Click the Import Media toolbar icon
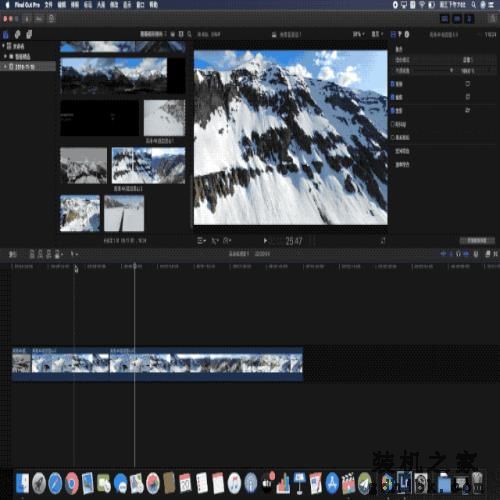 [x=27, y=19]
